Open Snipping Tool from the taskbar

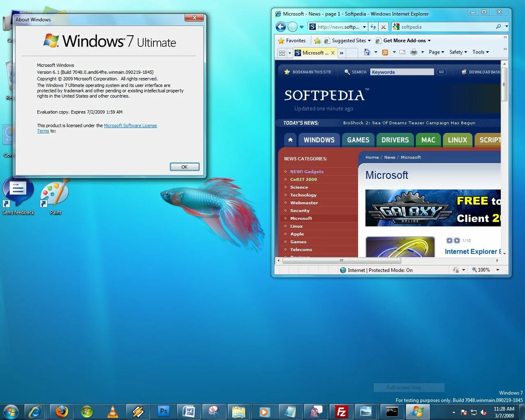[x=215, y=411]
